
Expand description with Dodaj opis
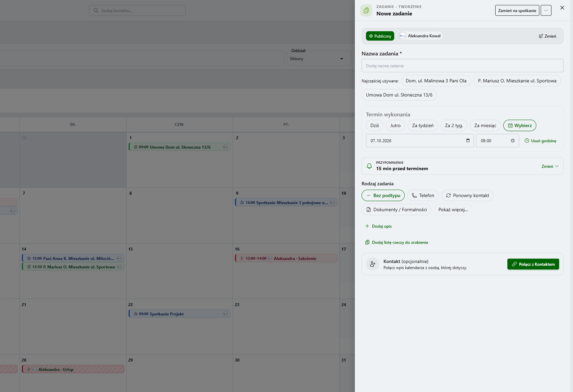379,226
